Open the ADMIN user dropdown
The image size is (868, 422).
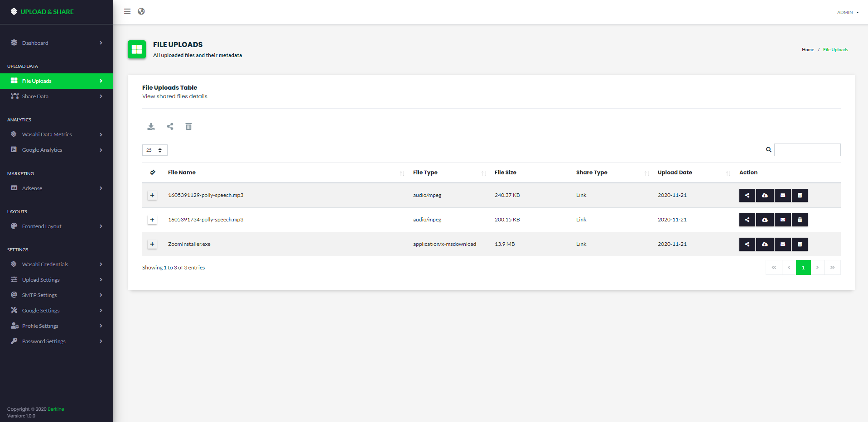(848, 13)
